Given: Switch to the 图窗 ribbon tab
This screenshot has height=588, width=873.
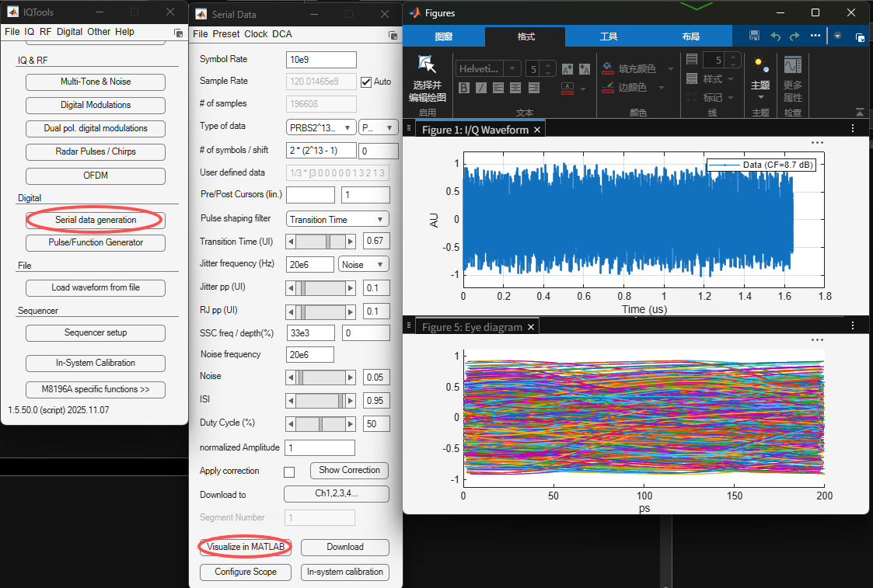Looking at the screenshot, I should [x=443, y=37].
